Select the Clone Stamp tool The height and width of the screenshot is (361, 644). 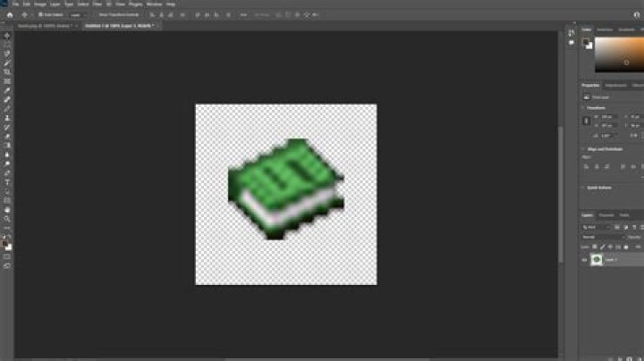(7, 118)
